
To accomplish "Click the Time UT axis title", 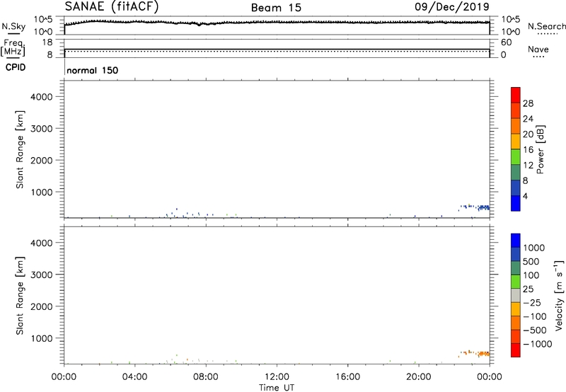I will point(277,388).
